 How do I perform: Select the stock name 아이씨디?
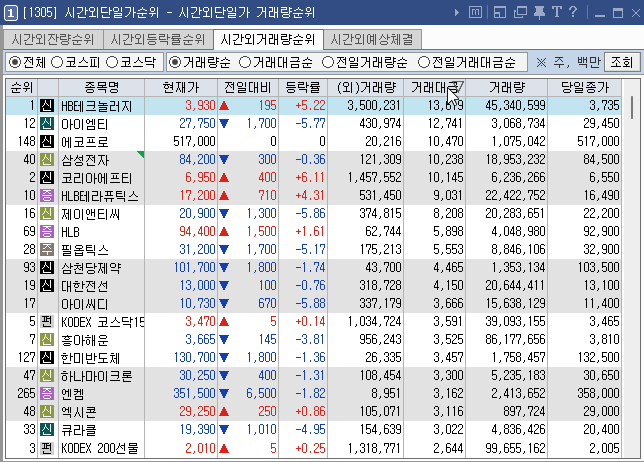pyautogui.click(x=85, y=304)
